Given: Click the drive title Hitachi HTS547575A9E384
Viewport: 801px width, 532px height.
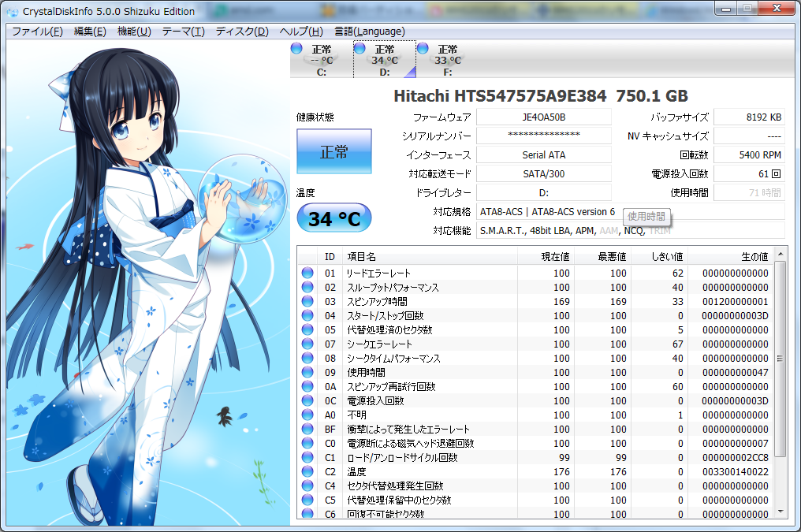Looking at the screenshot, I should pos(500,96).
